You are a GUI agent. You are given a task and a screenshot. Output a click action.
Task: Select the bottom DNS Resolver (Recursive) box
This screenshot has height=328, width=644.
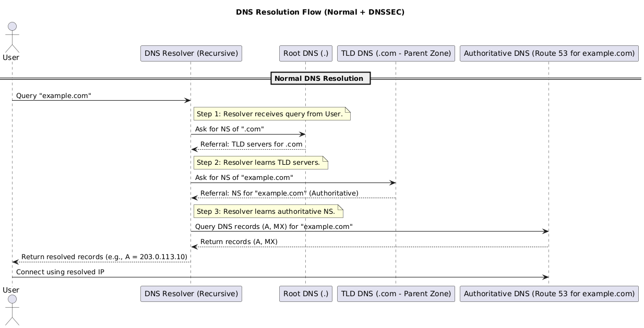click(x=191, y=294)
